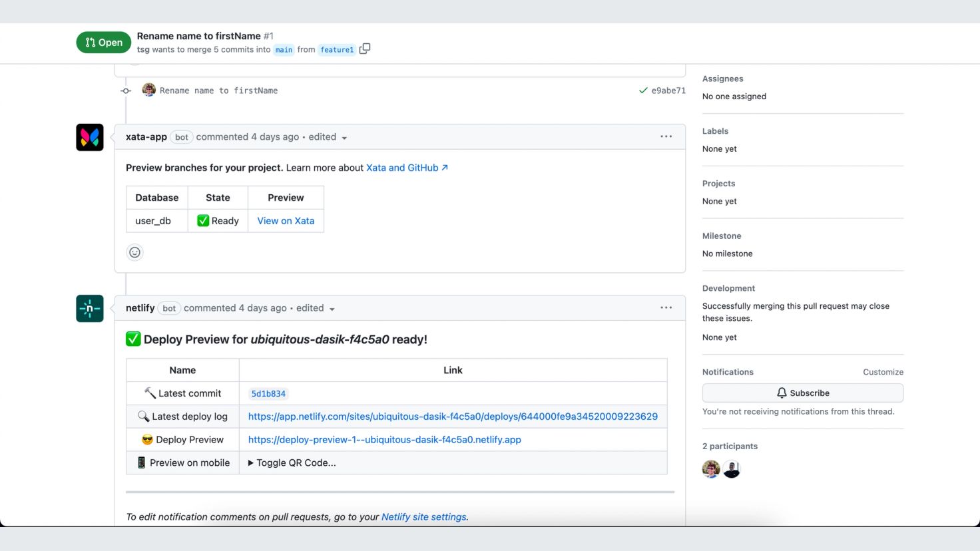Click the second participant avatar
980x551 pixels.
click(732, 469)
